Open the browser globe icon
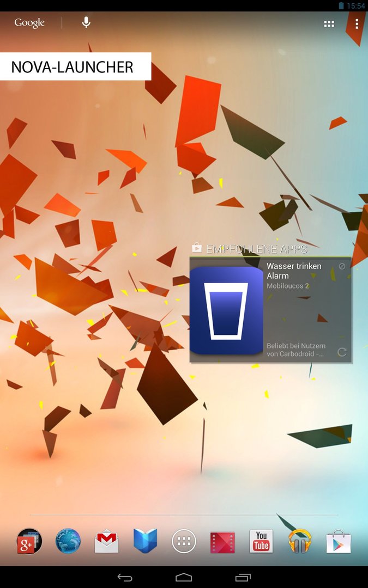The width and height of the screenshot is (368, 588). point(68,541)
